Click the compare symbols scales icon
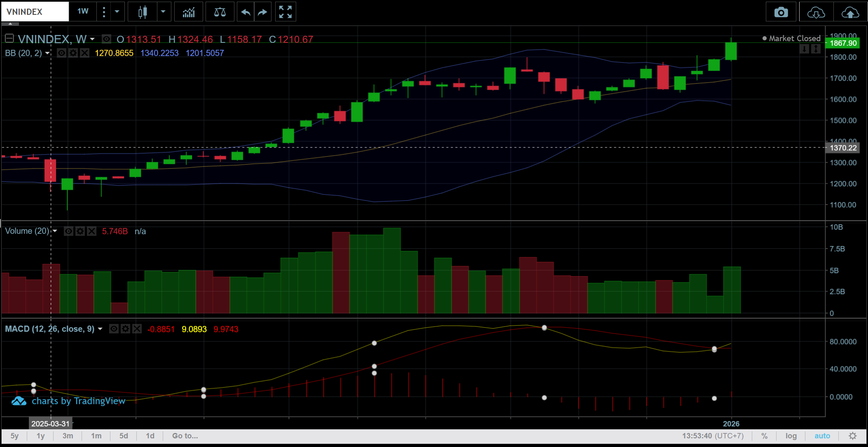This screenshot has height=447, width=868. [220, 12]
